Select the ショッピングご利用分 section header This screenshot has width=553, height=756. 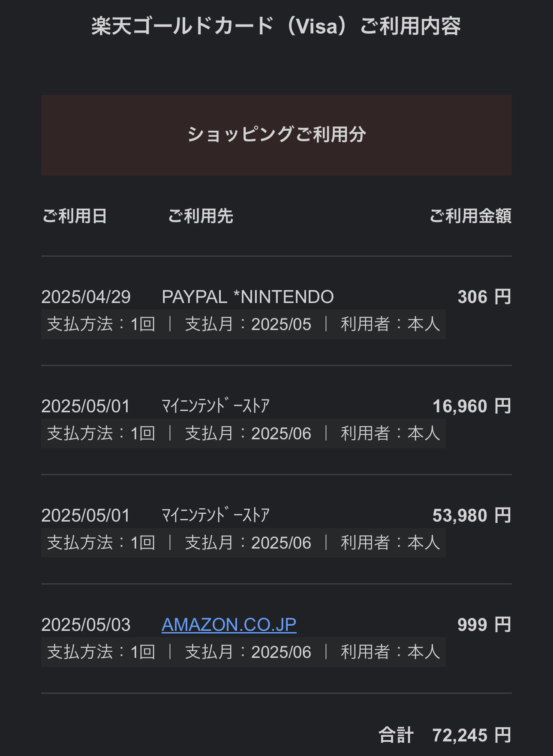276,135
